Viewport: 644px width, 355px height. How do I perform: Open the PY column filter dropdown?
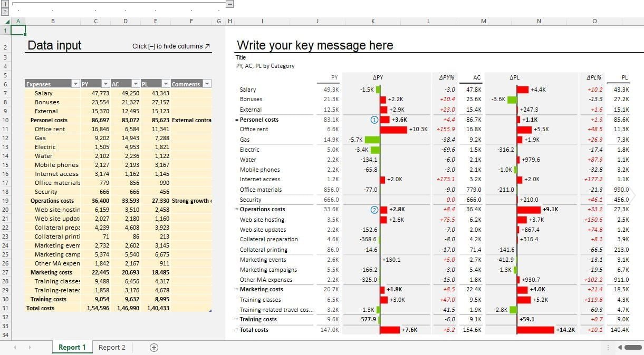[104, 84]
